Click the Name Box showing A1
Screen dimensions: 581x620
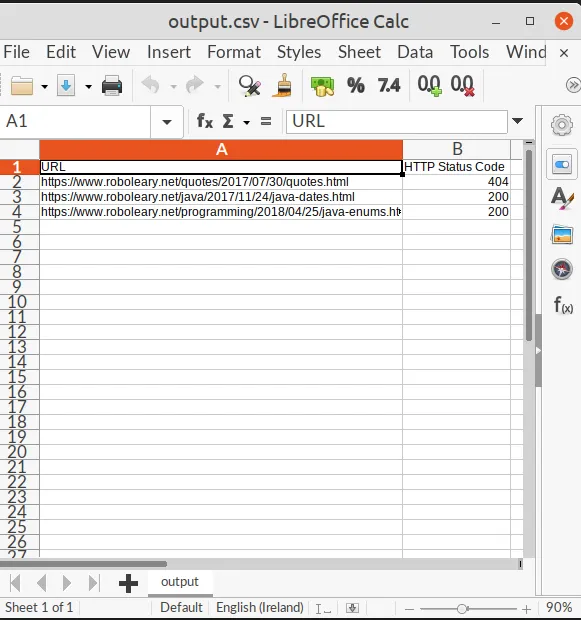click(x=75, y=121)
